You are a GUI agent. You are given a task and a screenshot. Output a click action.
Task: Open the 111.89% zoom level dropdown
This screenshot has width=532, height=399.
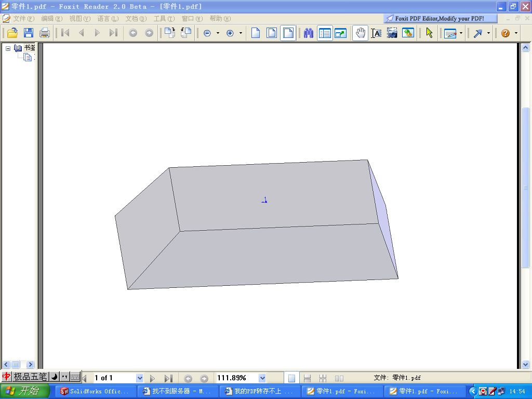(262, 378)
